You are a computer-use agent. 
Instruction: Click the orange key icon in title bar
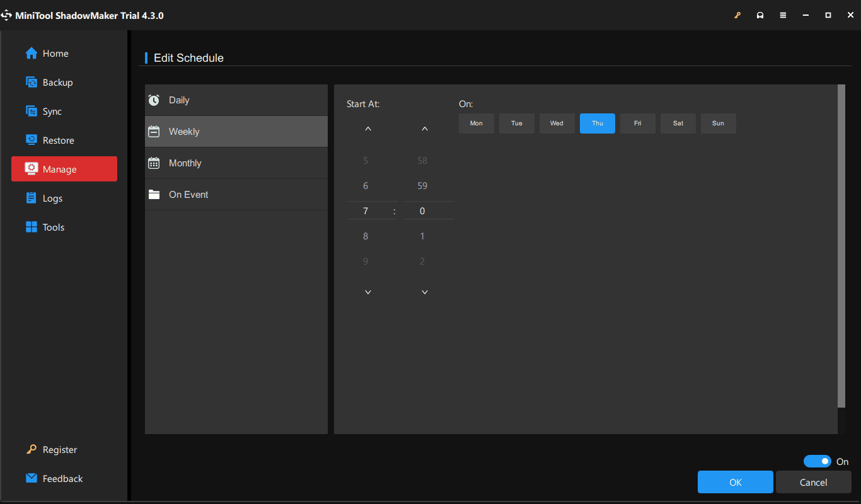[x=737, y=15]
